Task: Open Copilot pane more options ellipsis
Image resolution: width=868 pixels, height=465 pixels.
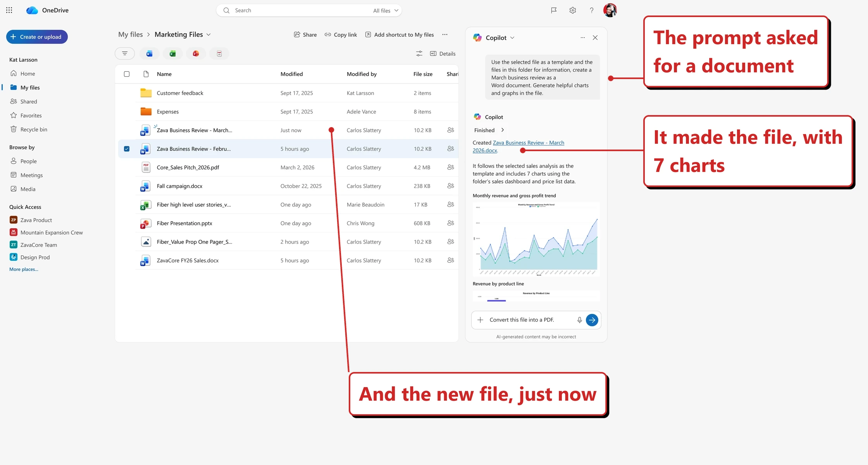Action: click(582, 38)
